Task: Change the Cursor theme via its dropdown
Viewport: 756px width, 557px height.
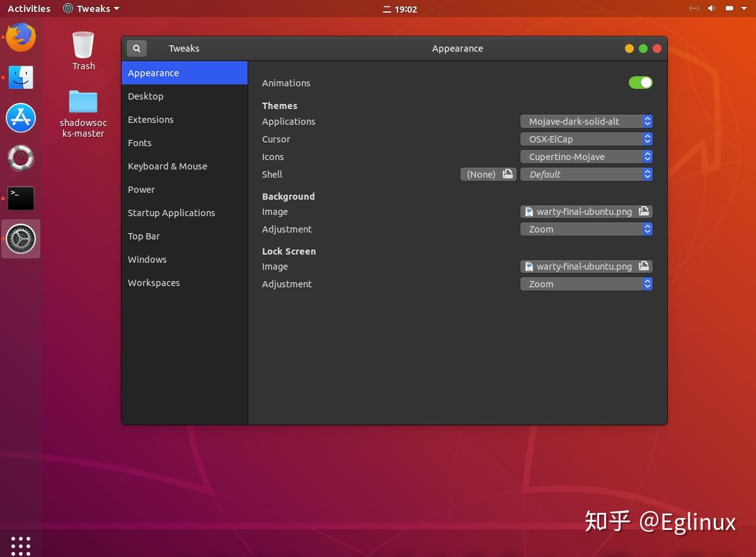Action: [x=586, y=139]
